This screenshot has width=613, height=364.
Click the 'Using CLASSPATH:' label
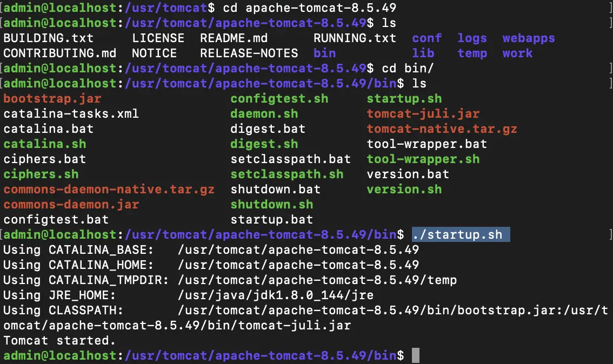pyautogui.click(x=63, y=310)
